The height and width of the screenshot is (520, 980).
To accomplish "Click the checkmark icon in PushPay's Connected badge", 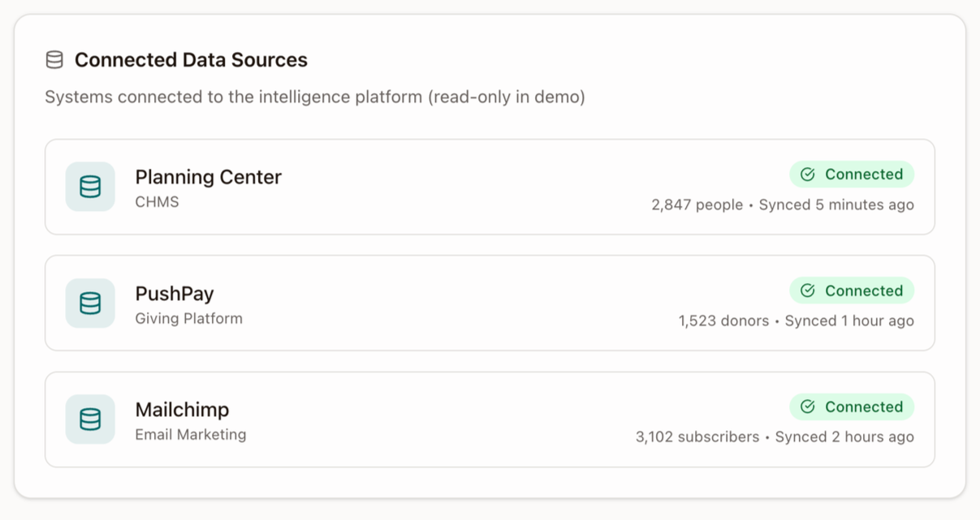I will pyautogui.click(x=808, y=290).
